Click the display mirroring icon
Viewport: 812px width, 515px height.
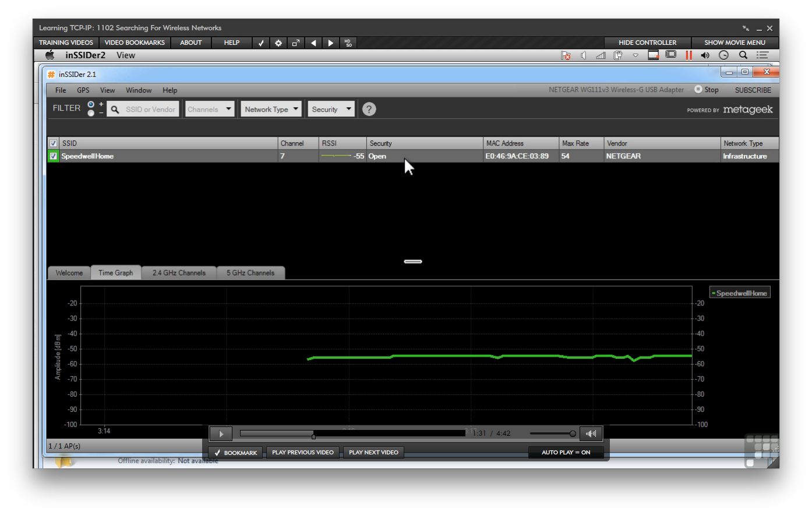tap(671, 55)
